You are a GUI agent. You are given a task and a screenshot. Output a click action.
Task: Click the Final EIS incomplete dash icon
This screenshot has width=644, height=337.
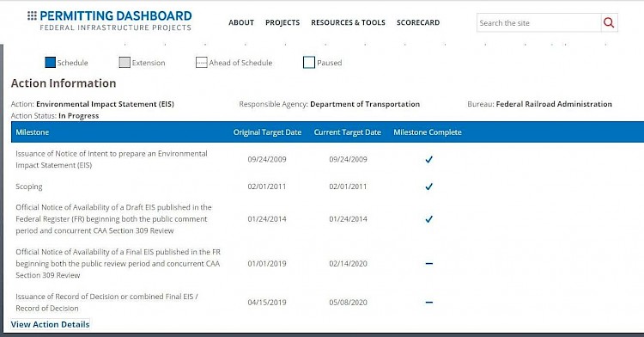pos(428,263)
